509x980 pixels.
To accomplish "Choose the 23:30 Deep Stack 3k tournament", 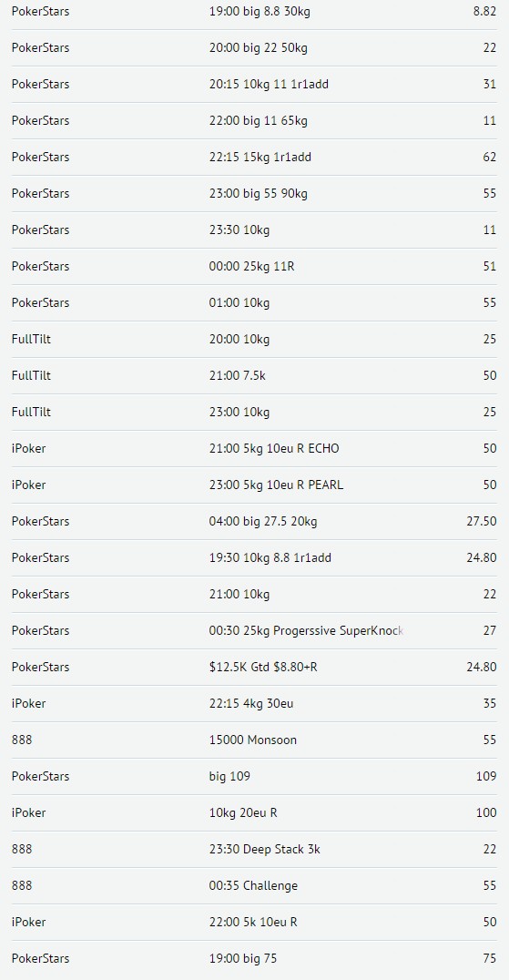I will tap(254, 849).
